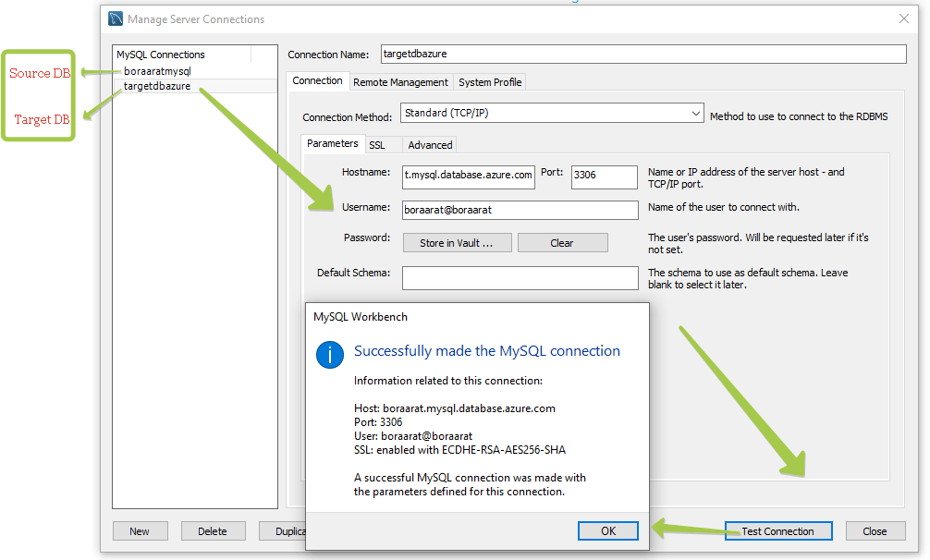Click the blue information icon in dialog
This screenshot has width=930, height=560.
point(330,355)
